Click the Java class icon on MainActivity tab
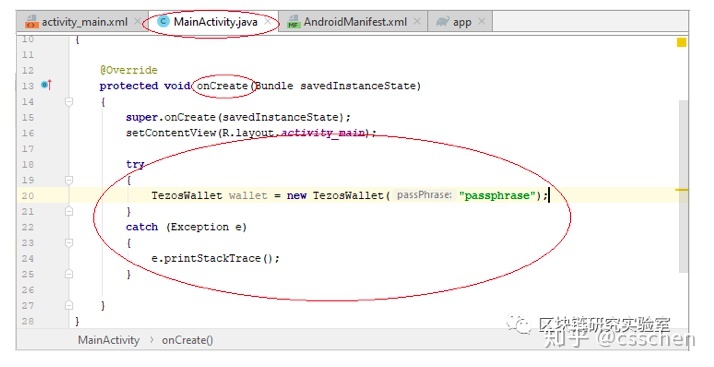The image size is (714, 367). pos(163,21)
